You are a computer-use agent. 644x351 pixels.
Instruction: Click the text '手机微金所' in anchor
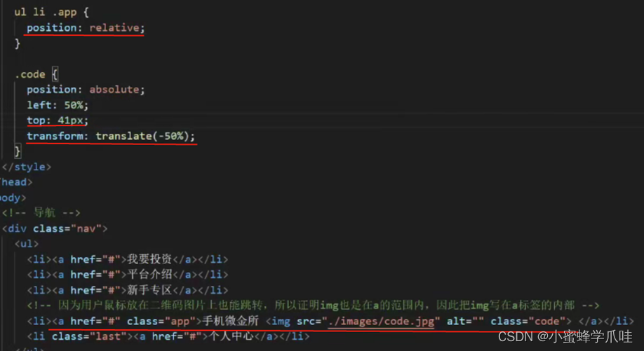(x=230, y=321)
